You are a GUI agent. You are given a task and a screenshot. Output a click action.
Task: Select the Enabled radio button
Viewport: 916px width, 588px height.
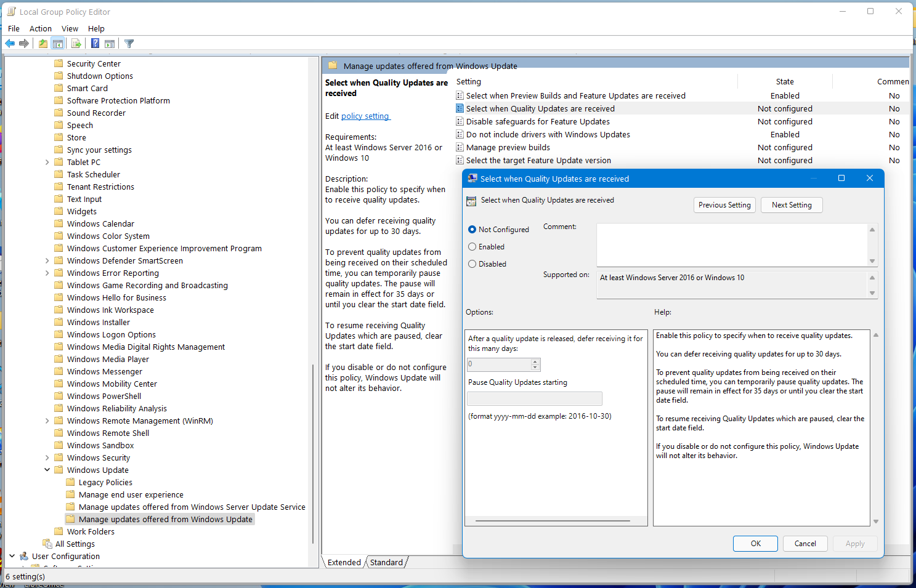472,247
